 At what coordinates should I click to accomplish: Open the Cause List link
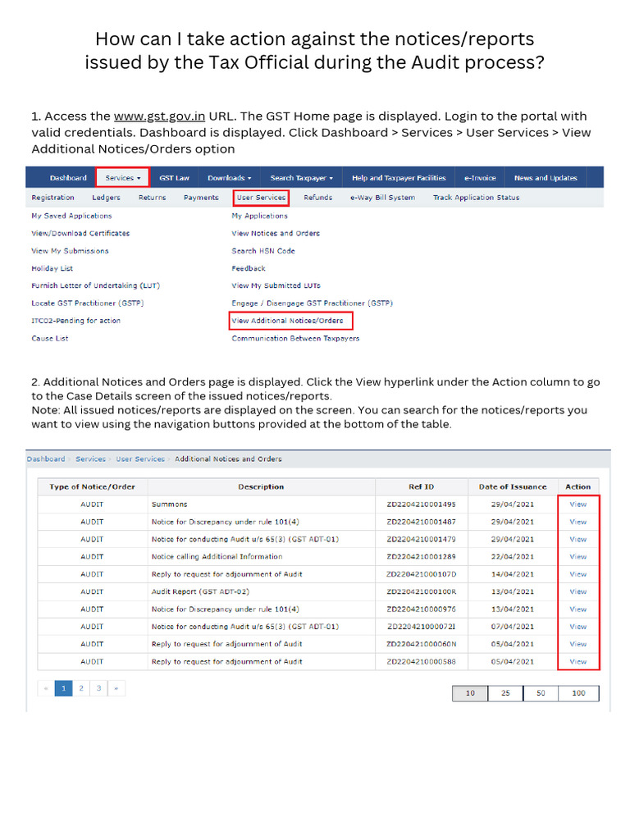[50, 339]
